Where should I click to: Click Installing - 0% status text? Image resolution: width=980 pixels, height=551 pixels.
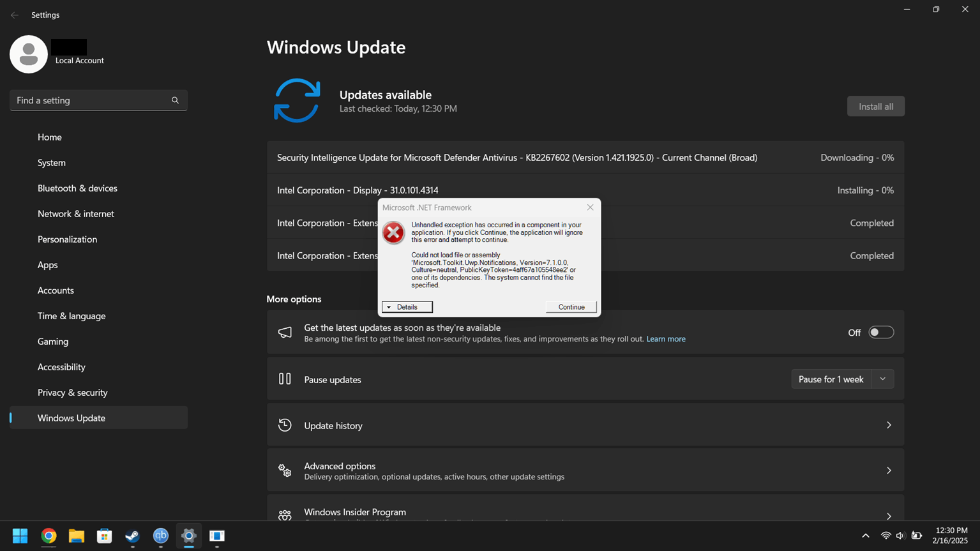[x=865, y=190]
